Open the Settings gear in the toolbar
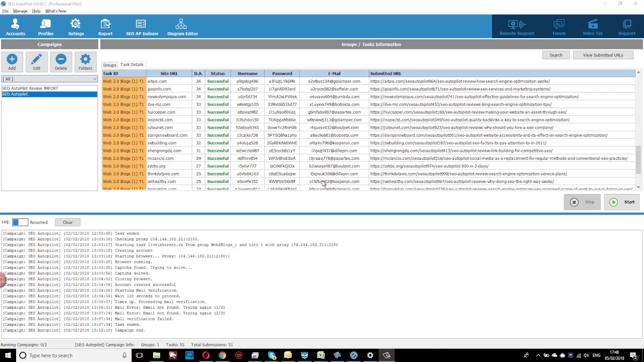This screenshot has width=644, height=362. [x=76, y=27]
